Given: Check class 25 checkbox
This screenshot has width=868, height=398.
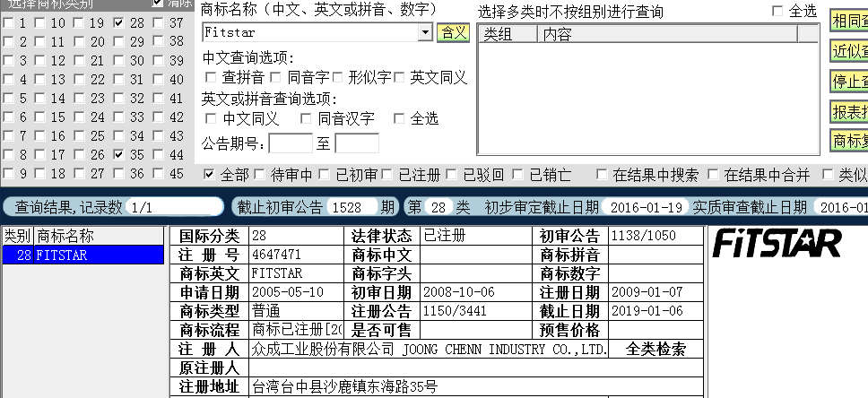Looking at the screenshot, I should (79, 135).
